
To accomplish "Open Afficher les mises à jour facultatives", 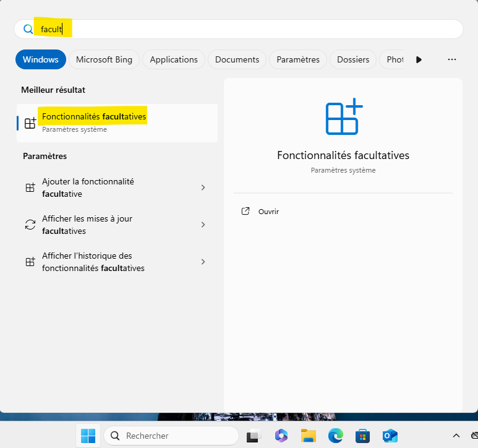I will 117,225.
